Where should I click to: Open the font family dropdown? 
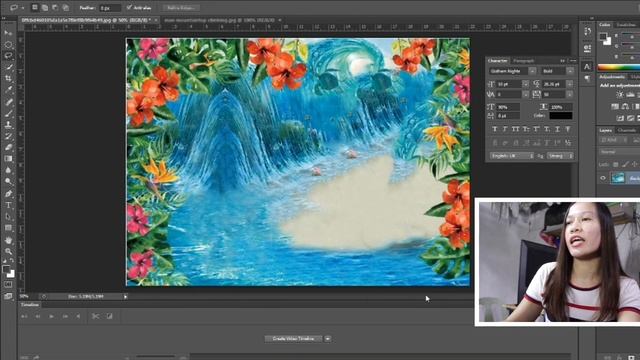[532, 71]
